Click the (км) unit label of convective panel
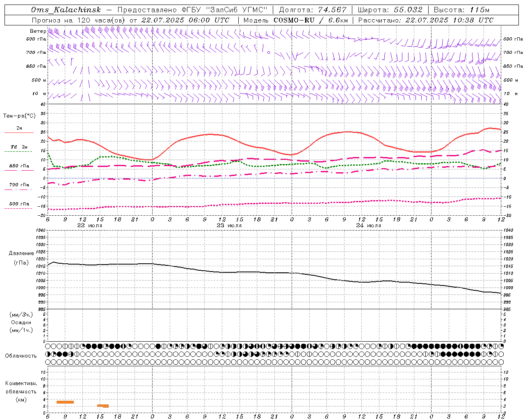525x420 pixels. click(x=21, y=399)
